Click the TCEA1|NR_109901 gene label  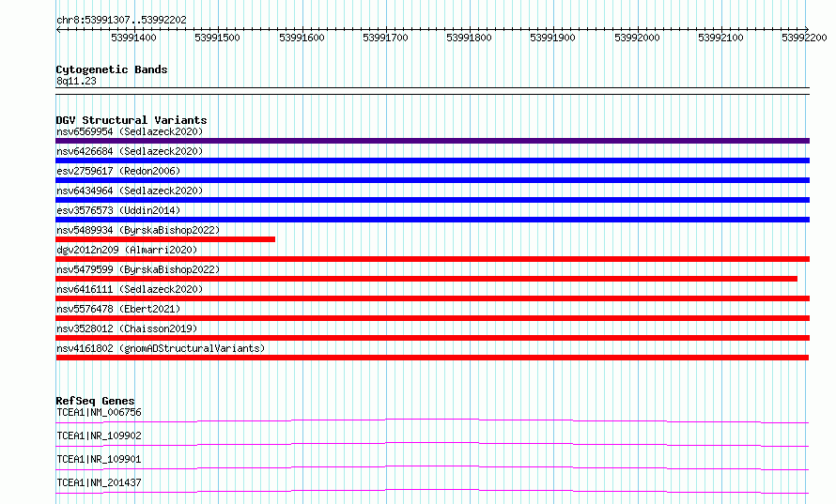[99, 459]
